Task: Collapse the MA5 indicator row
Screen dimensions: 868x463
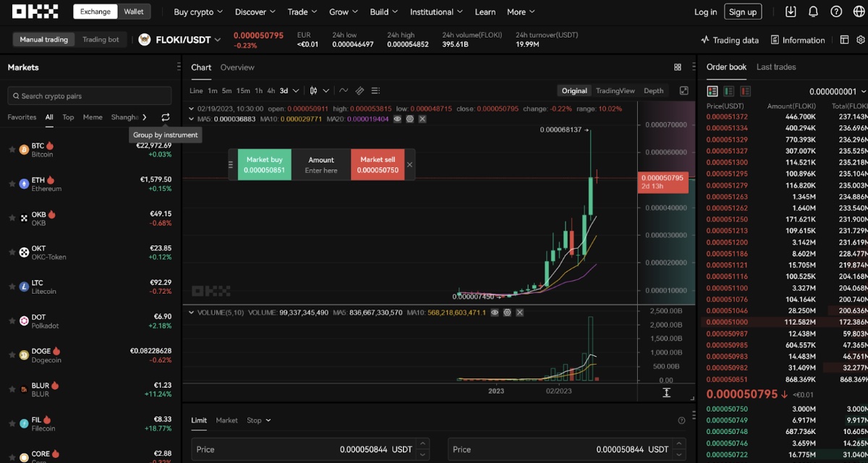Action: 191,119
